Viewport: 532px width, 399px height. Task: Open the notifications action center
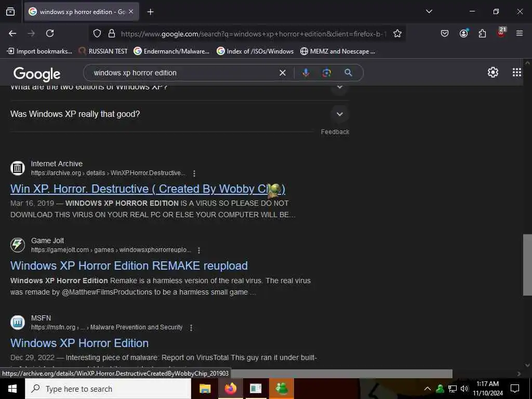515,389
